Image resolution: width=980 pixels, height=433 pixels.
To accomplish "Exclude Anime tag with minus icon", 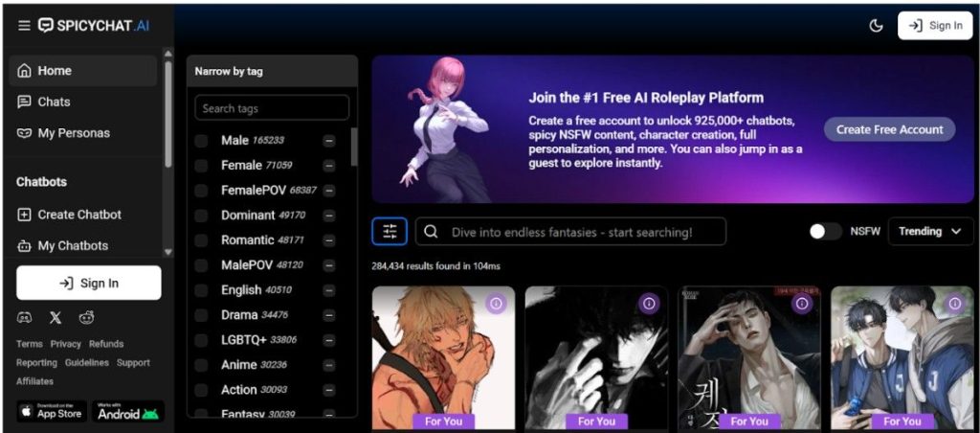I will coord(329,365).
